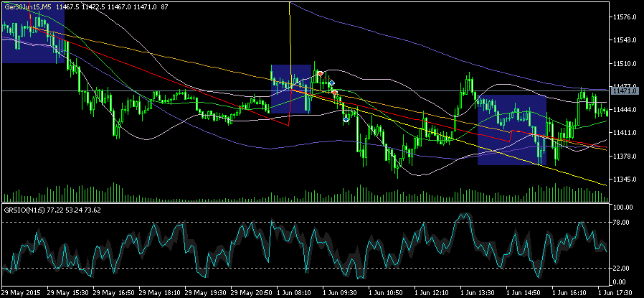
Task: Click the 1 Jun 08:10 time label
Action: [295, 292]
